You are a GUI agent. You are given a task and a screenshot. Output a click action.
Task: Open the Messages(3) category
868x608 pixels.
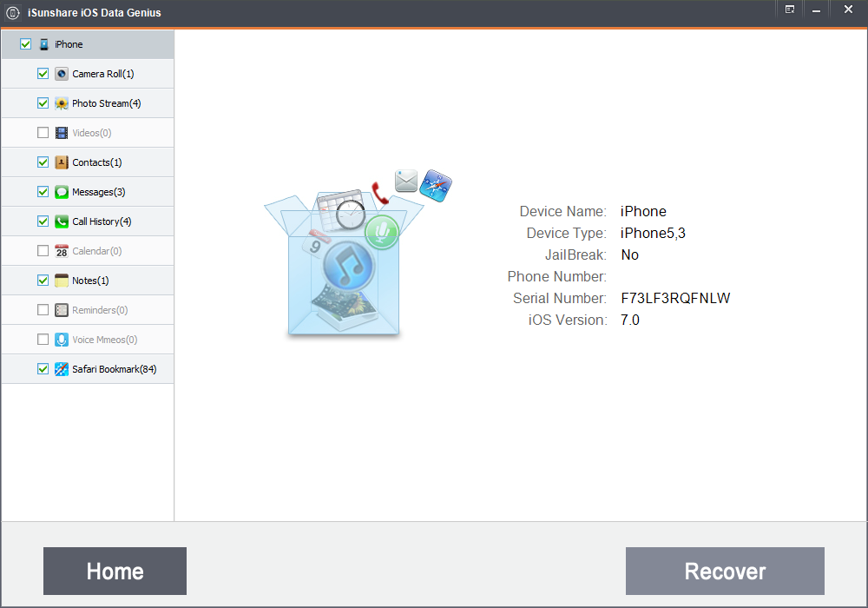click(x=99, y=192)
